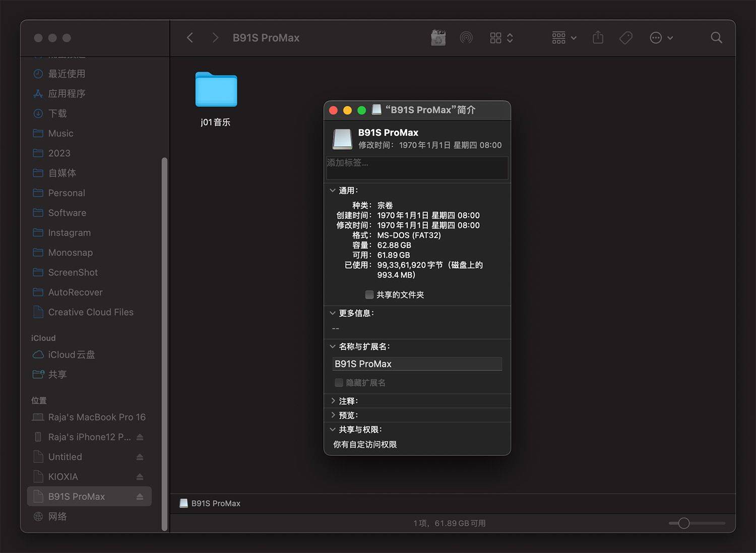Click the Search magnifier icon
Image resolution: width=756 pixels, height=553 pixels.
pos(716,38)
